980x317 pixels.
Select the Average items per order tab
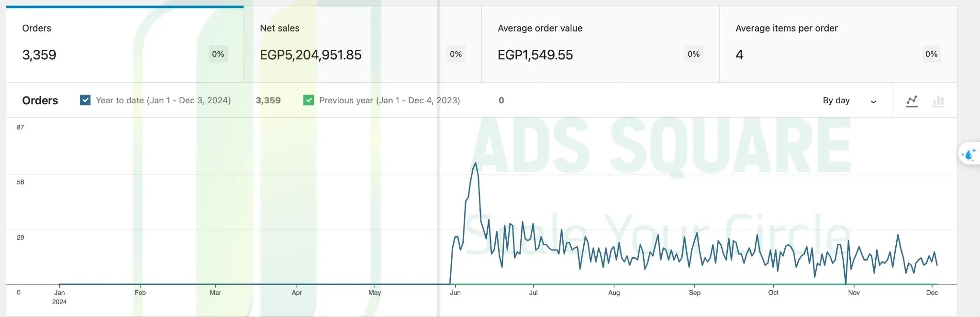838,44
